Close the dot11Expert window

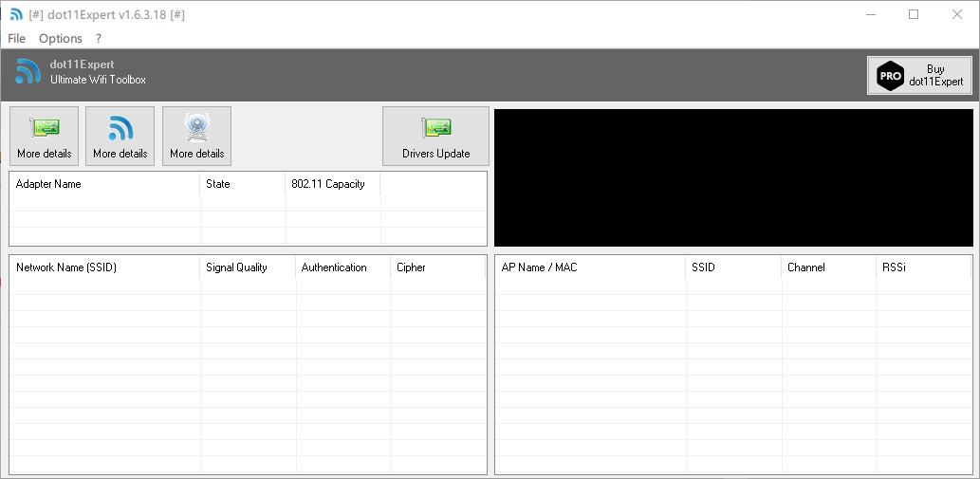tap(957, 14)
